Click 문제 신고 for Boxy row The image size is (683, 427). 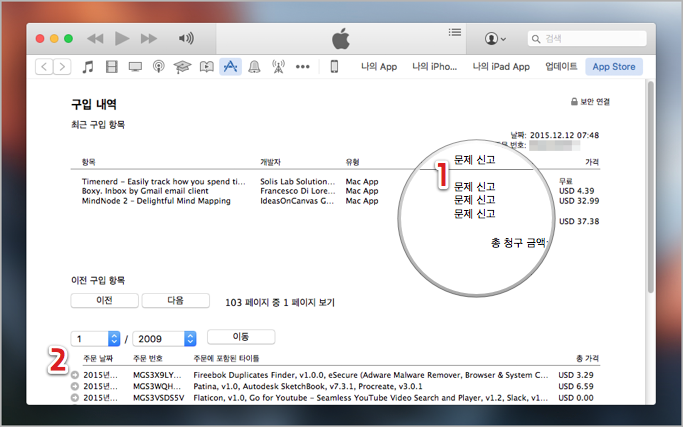(474, 200)
